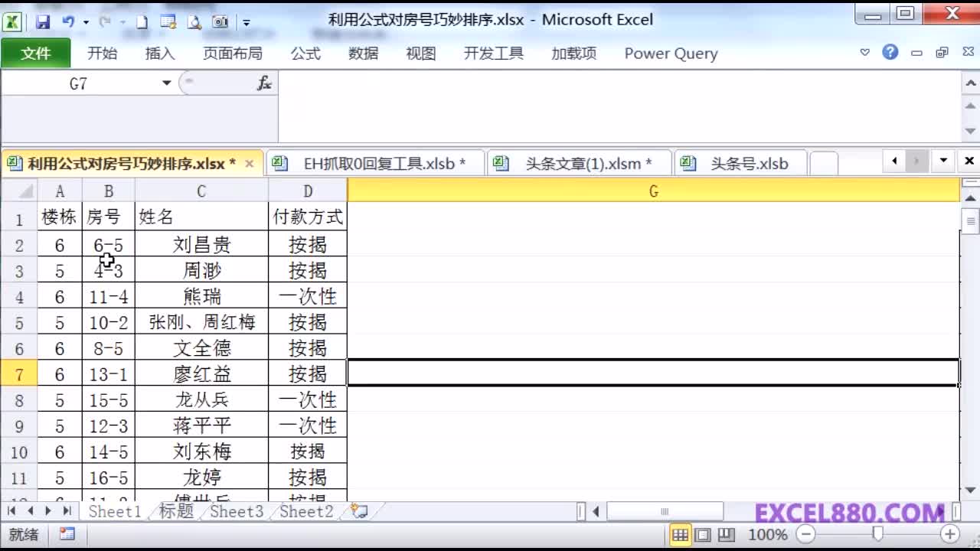Click the Insert Function (fx) icon

coord(263,83)
